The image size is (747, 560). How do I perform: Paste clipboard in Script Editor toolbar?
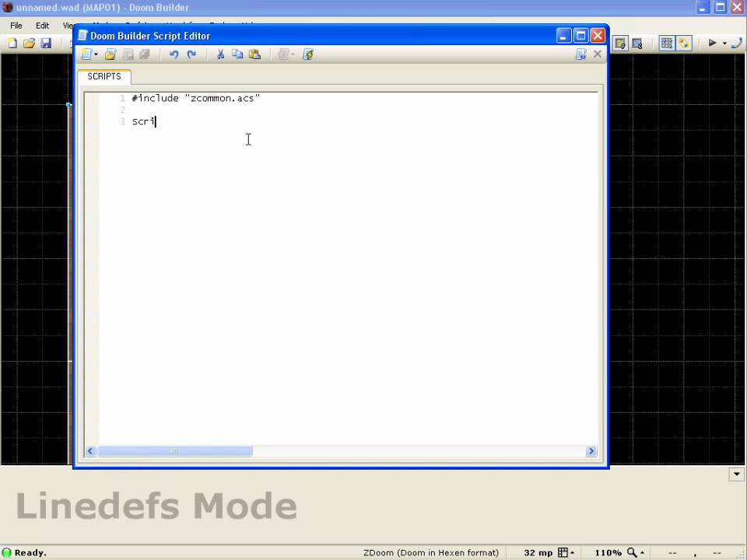255,54
